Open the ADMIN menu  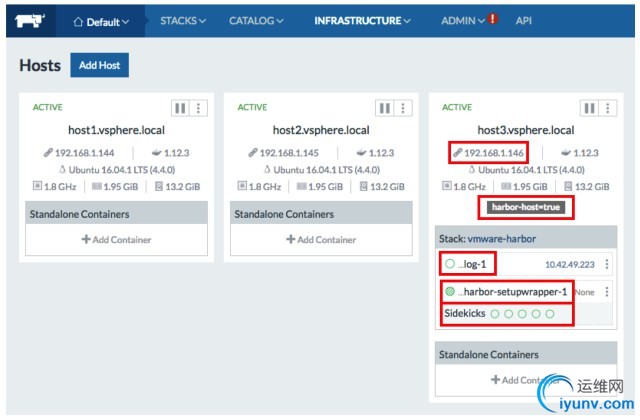[x=462, y=21]
